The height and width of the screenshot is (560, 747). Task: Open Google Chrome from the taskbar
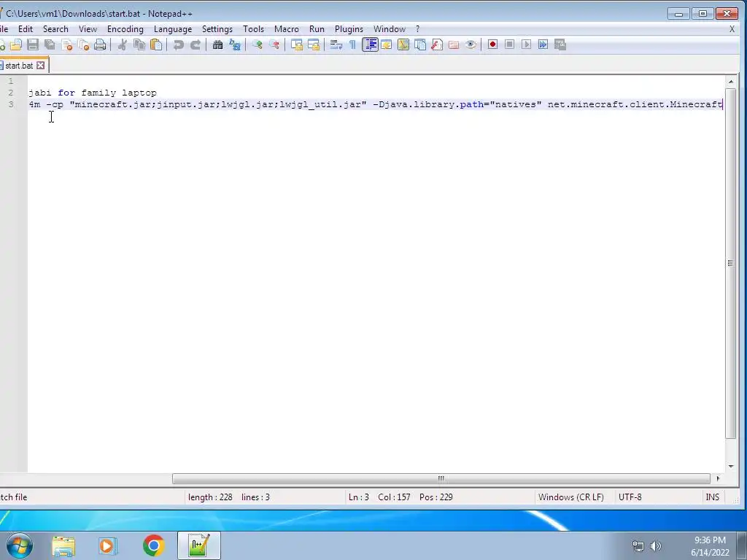click(153, 545)
